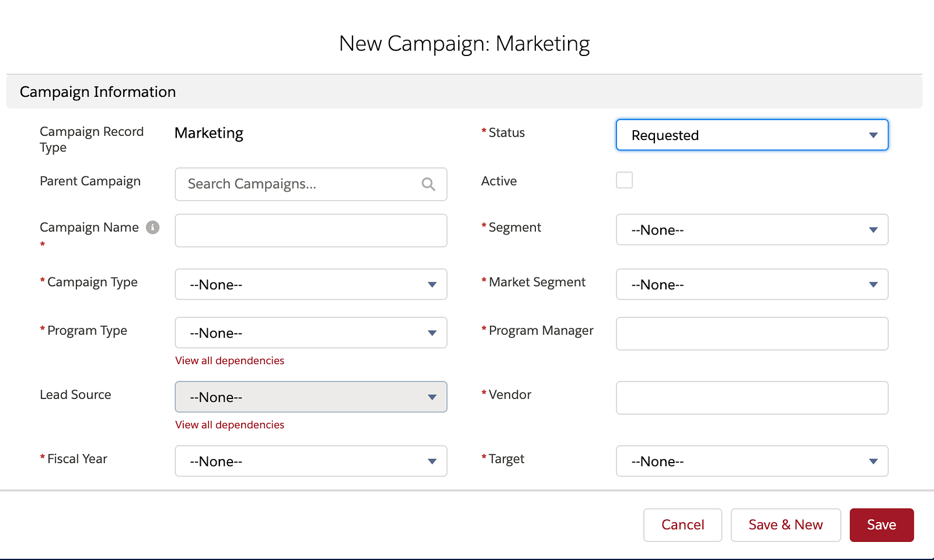Expand the Program Type picklist

tap(311, 333)
